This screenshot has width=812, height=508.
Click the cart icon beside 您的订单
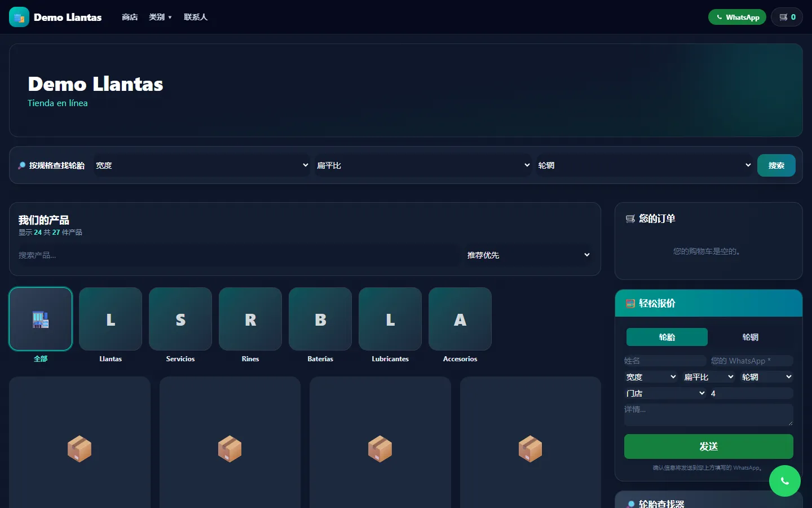pos(630,219)
